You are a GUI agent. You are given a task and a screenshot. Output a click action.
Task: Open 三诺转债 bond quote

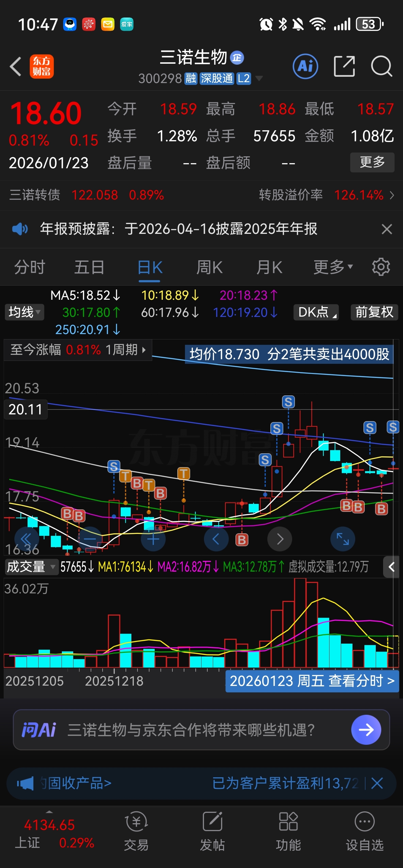tap(87, 195)
